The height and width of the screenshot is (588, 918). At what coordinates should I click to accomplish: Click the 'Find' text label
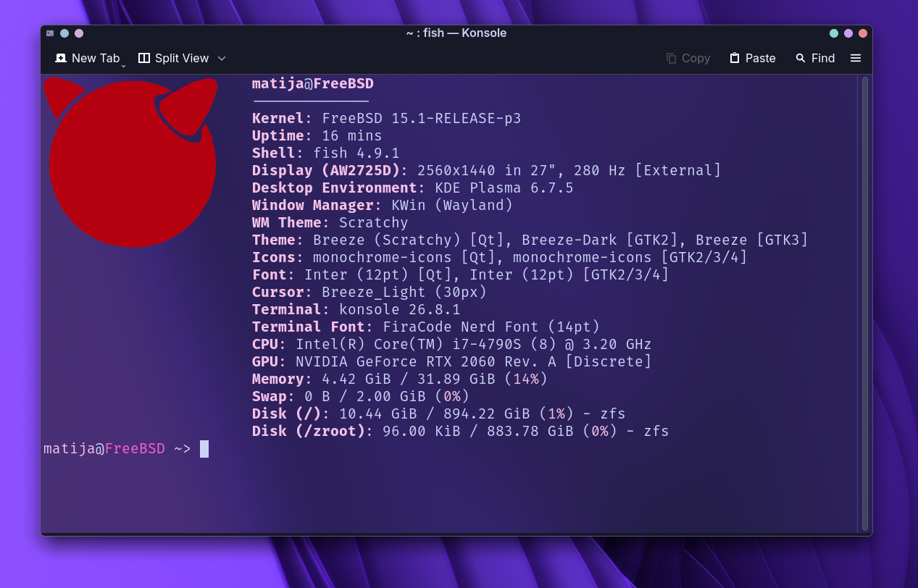click(x=823, y=58)
